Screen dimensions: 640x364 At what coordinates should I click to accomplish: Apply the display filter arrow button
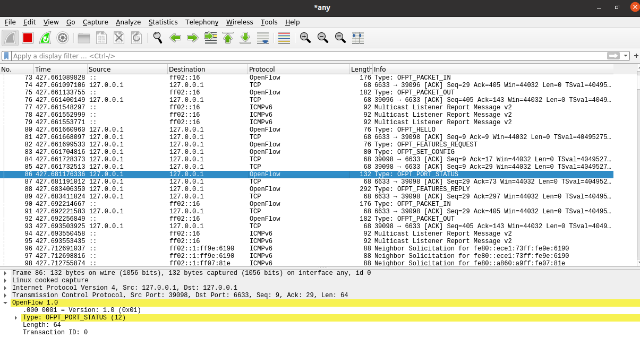pyautogui.click(x=613, y=56)
